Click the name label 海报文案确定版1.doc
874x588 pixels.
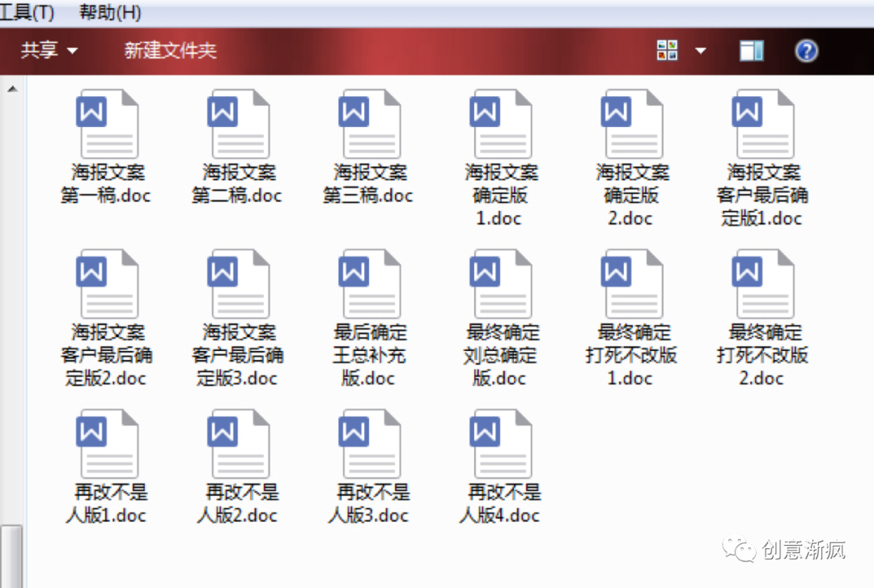[501, 195]
